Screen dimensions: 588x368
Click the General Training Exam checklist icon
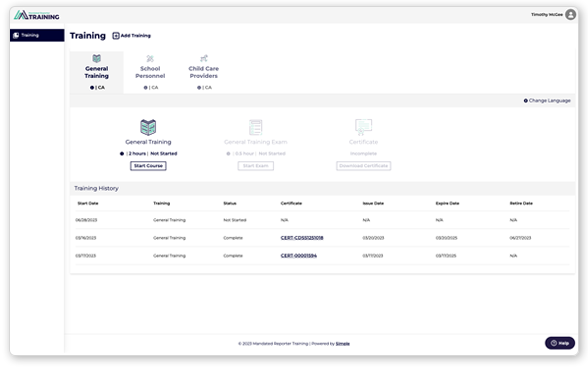click(x=256, y=127)
